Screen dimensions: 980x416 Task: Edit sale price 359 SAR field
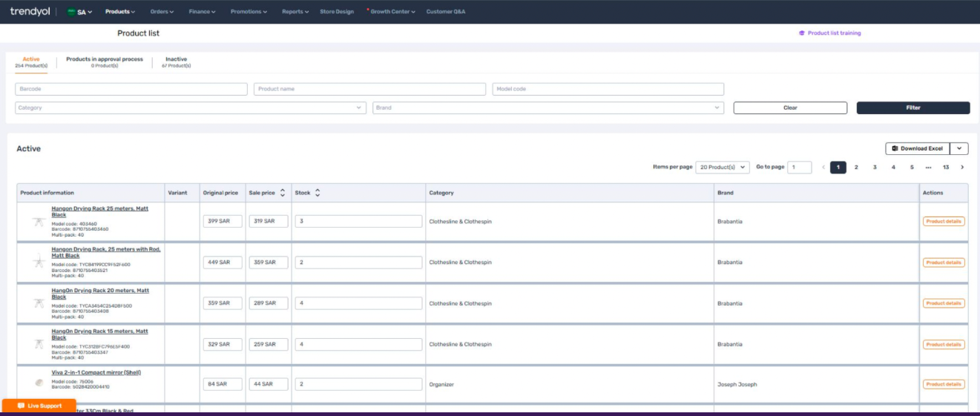tap(268, 263)
